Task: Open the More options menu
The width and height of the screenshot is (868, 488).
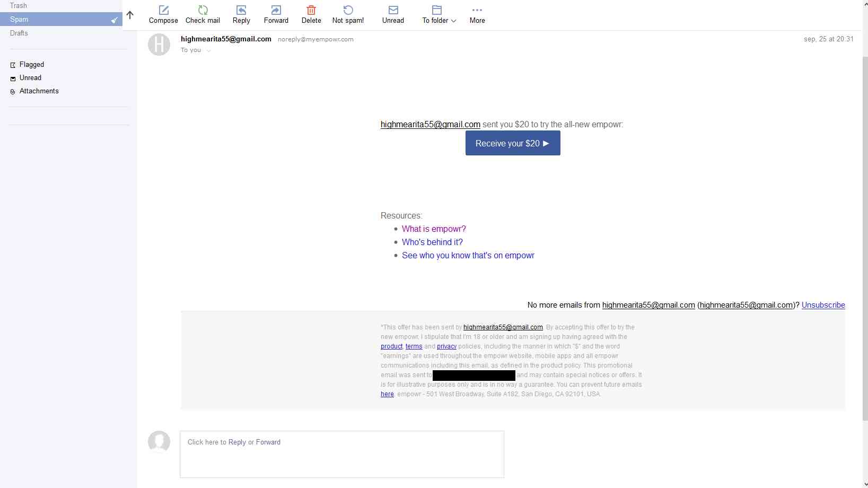Action: (x=477, y=14)
